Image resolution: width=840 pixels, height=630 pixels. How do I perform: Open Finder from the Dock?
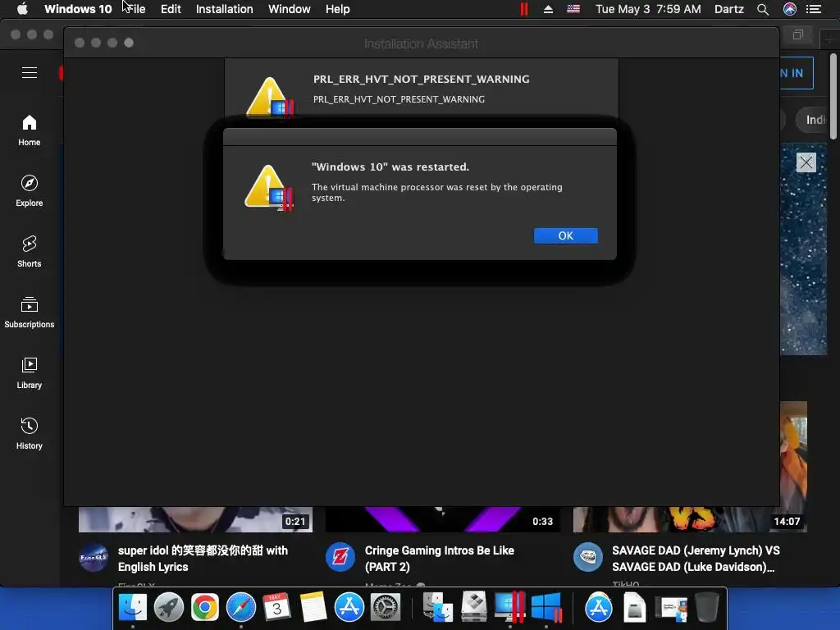pyautogui.click(x=132, y=608)
